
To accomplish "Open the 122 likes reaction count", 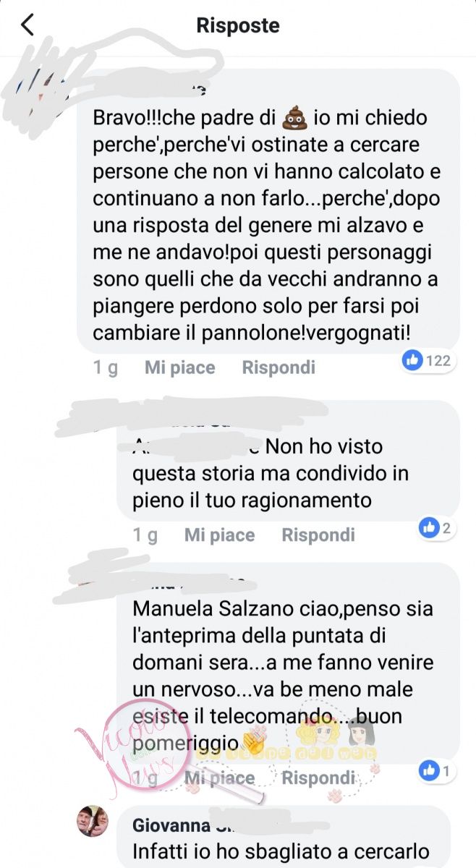I will (428, 360).
